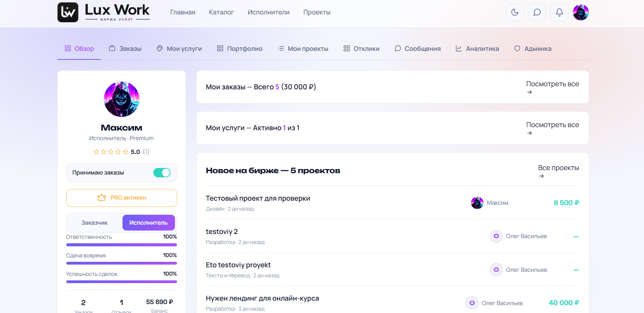Open Нужен лендинг для онлайн-курса project
The height and width of the screenshot is (313, 644).
pos(262,298)
